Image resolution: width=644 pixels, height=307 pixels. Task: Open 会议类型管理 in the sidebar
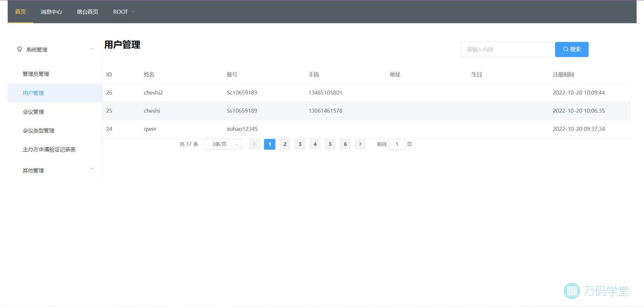[39, 131]
